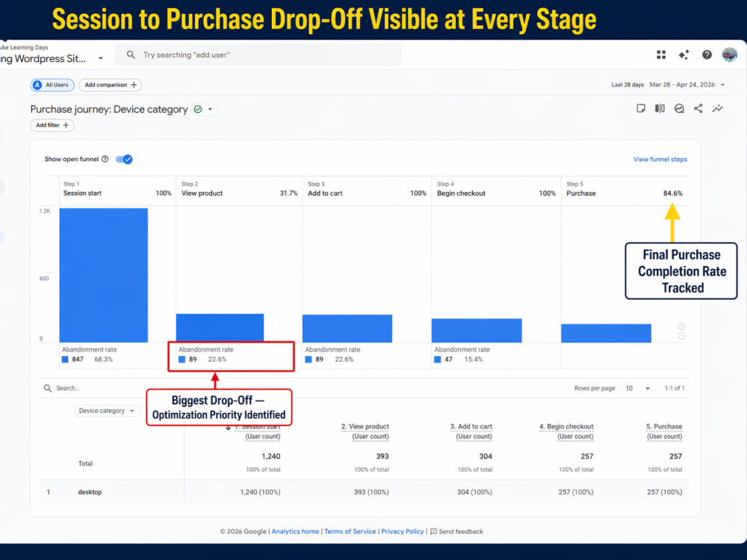This screenshot has width=747, height=560.
Task: Click the search magnifier icon in top bar
Action: pyautogui.click(x=131, y=55)
